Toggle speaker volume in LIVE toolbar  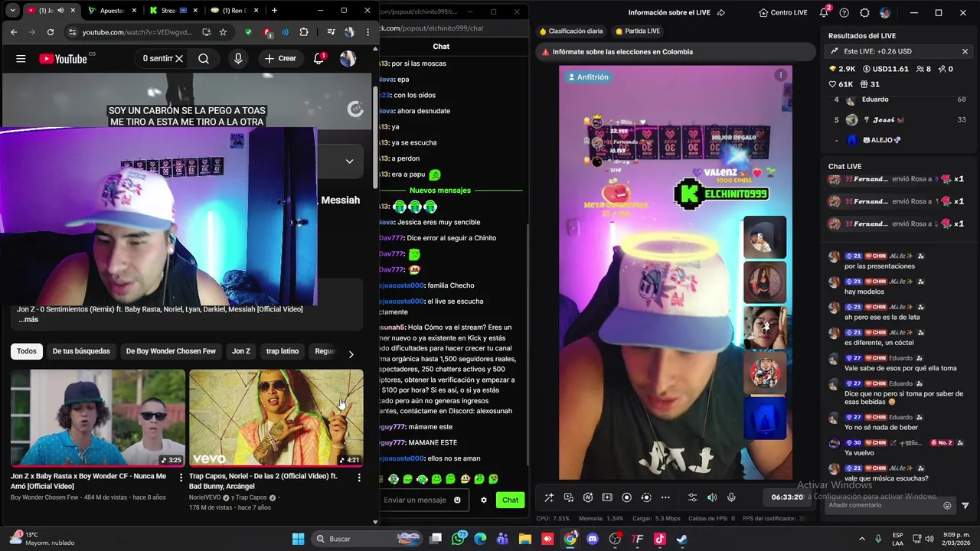click(x=712, y=497)
